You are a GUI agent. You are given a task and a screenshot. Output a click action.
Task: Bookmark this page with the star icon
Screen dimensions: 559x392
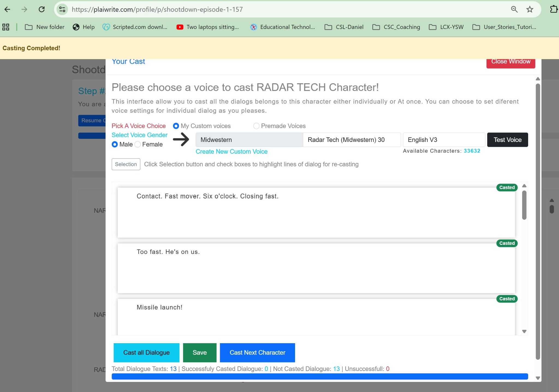click(x=530, y=9)
